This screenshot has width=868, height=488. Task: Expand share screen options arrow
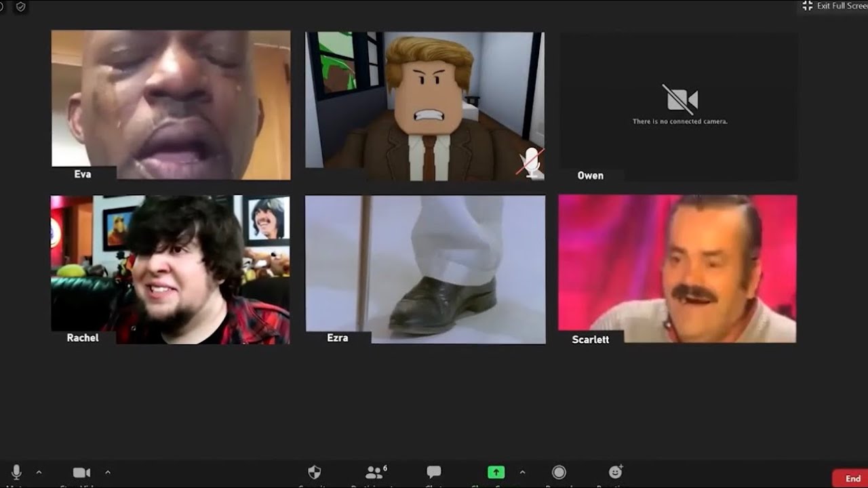point(522,472)
